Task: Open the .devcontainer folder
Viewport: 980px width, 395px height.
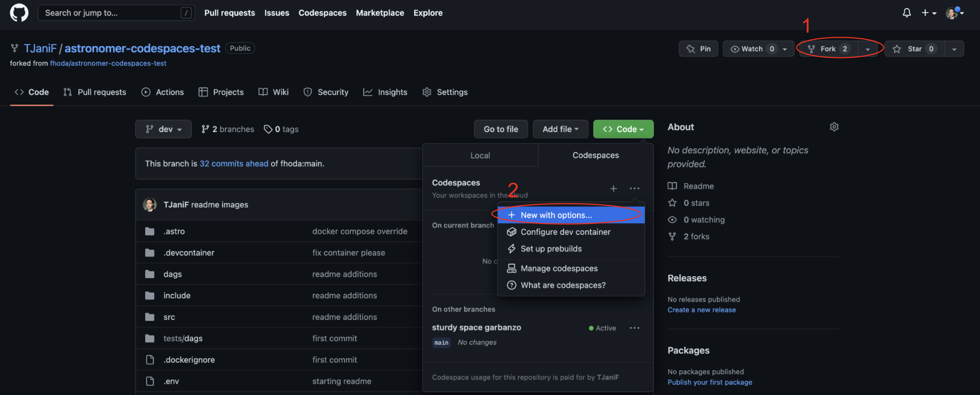Action: pyautogui.click(x=189, y=253)
